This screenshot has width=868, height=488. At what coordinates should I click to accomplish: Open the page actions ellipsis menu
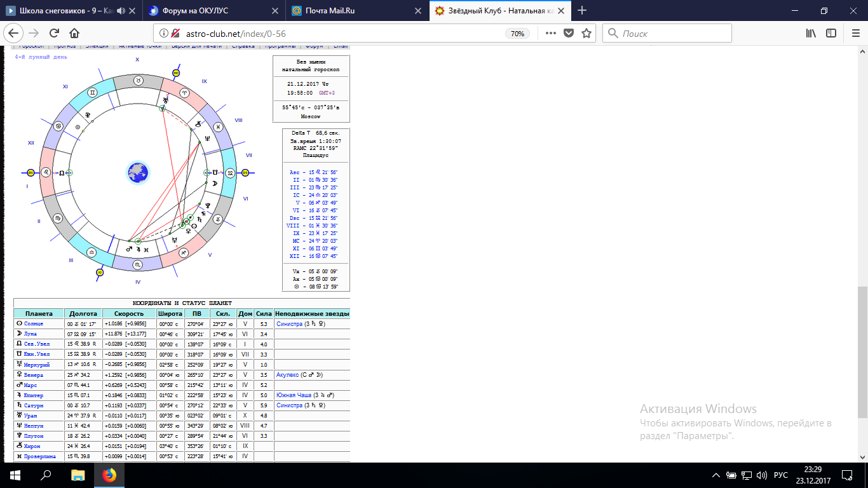(551, 33)
